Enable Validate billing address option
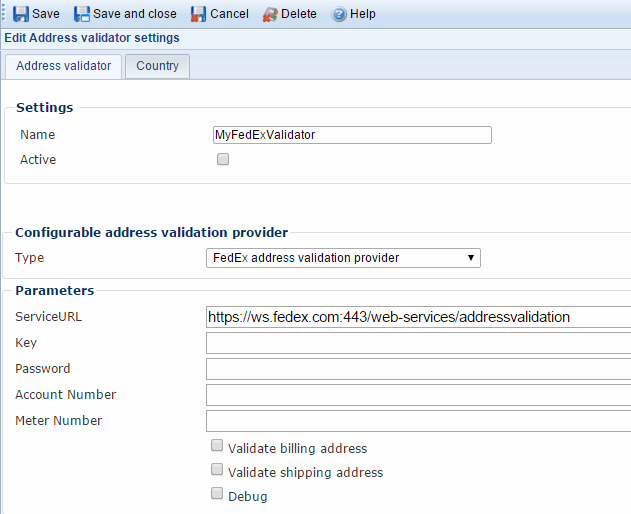The image size is (631, 514). [x=217, y=446]
